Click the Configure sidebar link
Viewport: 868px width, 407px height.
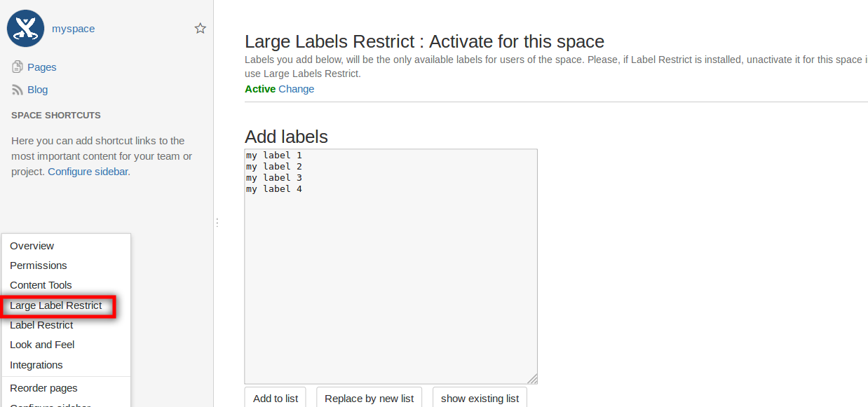pos(88,172)
